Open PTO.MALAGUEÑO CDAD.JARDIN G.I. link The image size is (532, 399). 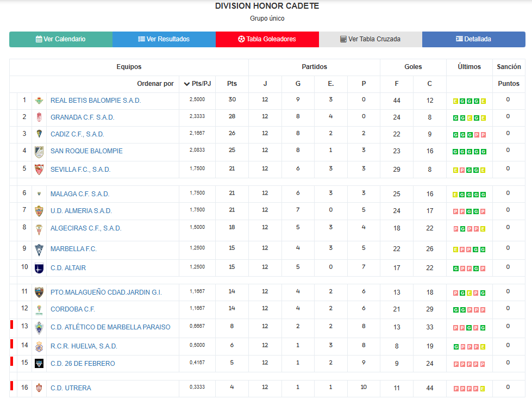click(x=106, y=292)
